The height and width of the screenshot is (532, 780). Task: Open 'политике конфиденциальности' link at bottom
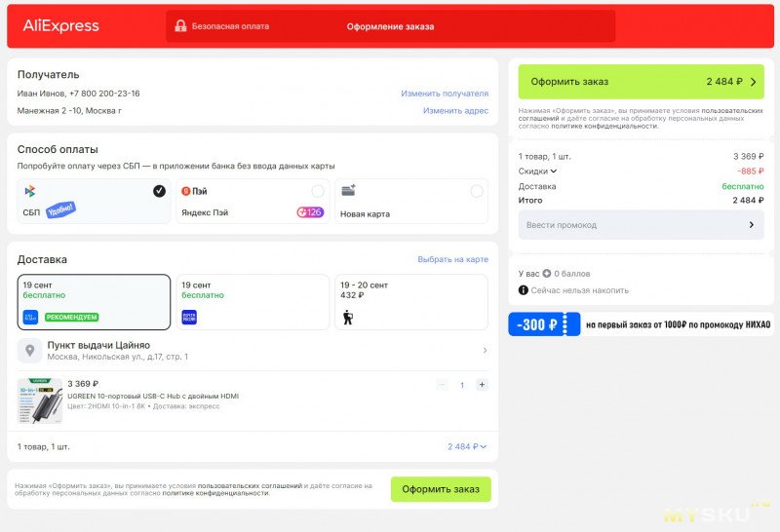click(x=215, y=493)
